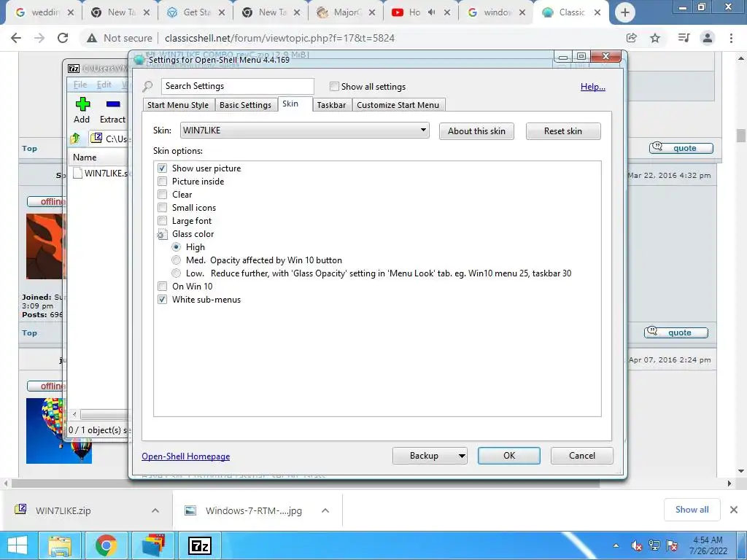This screenshot has width=747, height=560.
Task: Click the browser address bar URL
Action: [279, 38]
